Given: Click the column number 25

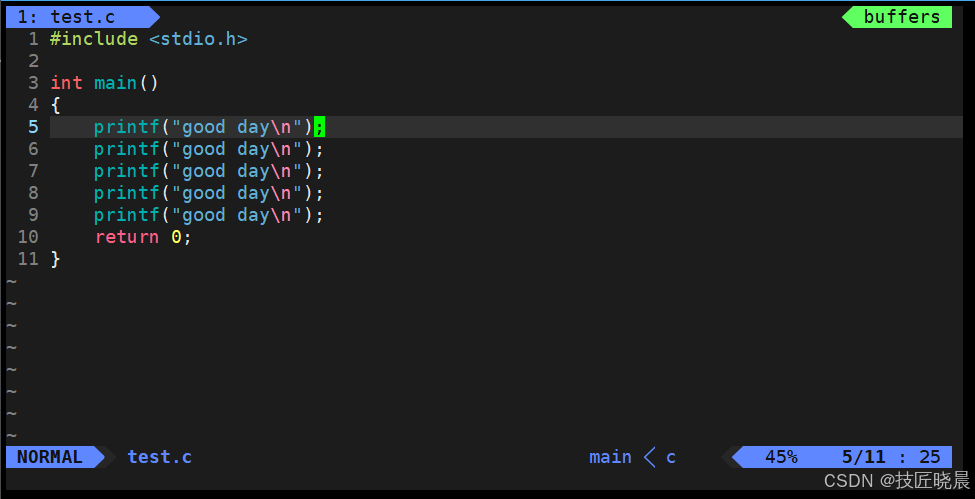Looking at the screenshot, I should pos(930,457).
